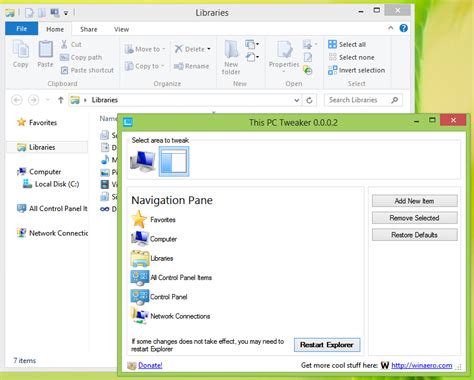Click Remove Selected button
The image size is (474, 380).
[414, 218]
